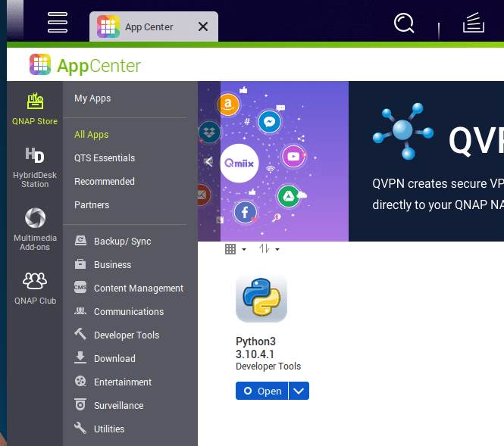Click the Python3 app icon

[x=261, y=298]
